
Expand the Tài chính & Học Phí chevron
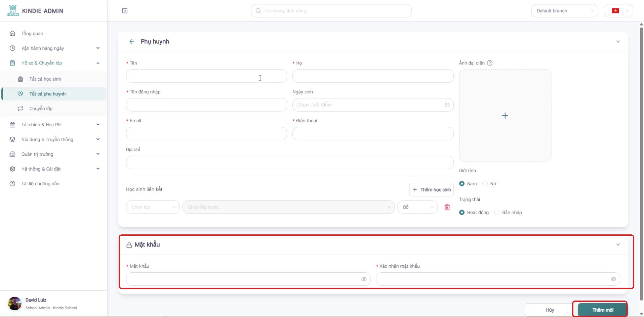coord(98,125)
